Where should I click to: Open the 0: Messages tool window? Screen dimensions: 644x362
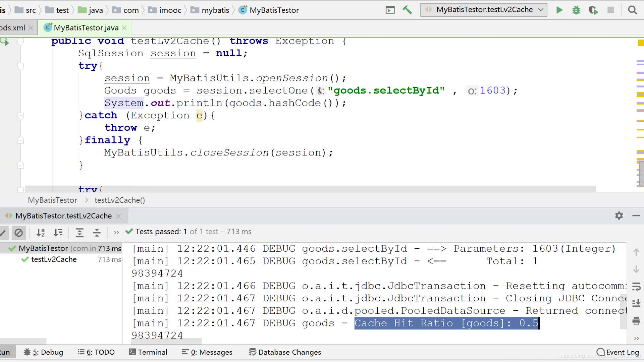(207, 352)
